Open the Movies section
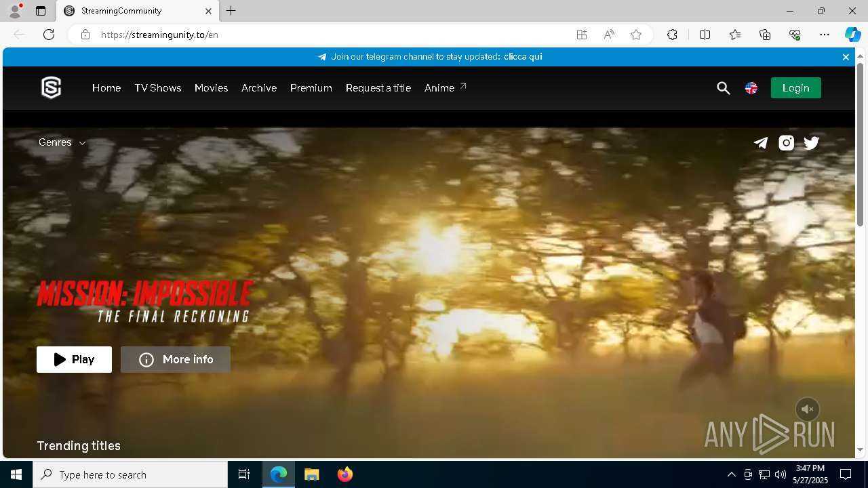This screenshot has width=868, height=488. pos(211,88)
